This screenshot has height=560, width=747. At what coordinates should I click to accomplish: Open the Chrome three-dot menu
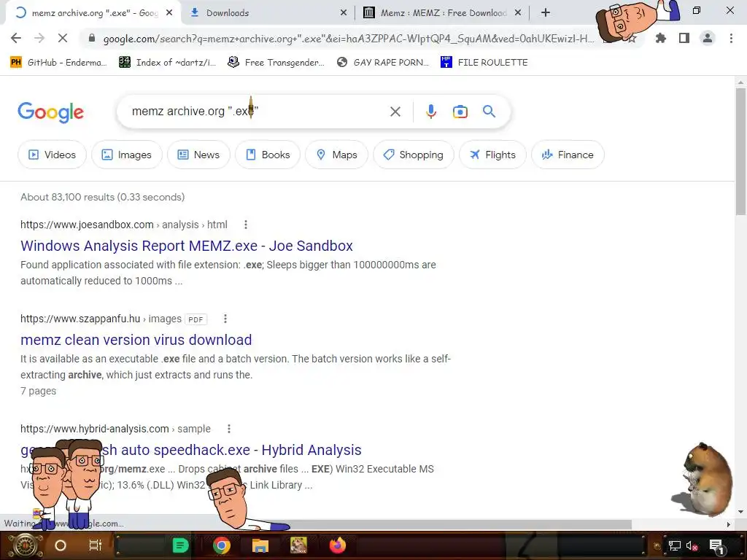point(731,38)
